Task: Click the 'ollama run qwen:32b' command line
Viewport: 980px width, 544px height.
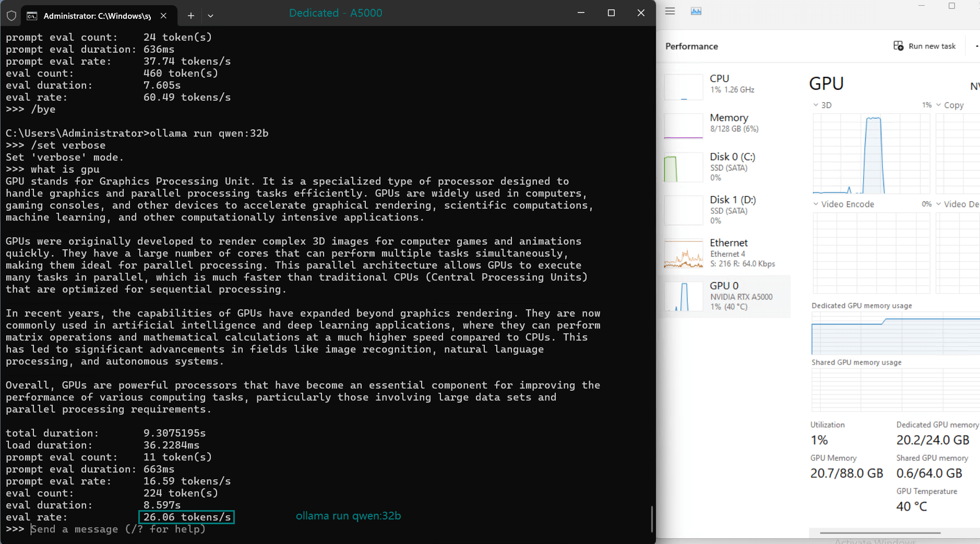Action: (137, 133)
